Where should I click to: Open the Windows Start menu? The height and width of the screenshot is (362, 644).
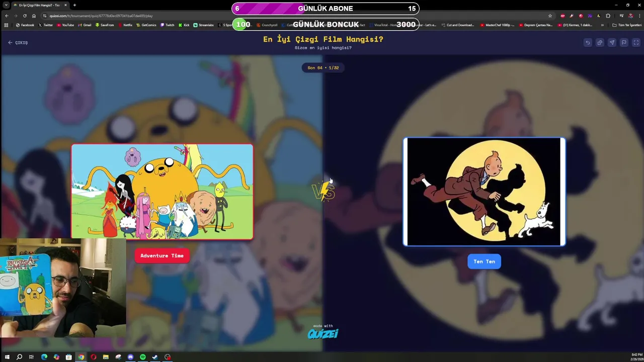click(x=7, y=357)
